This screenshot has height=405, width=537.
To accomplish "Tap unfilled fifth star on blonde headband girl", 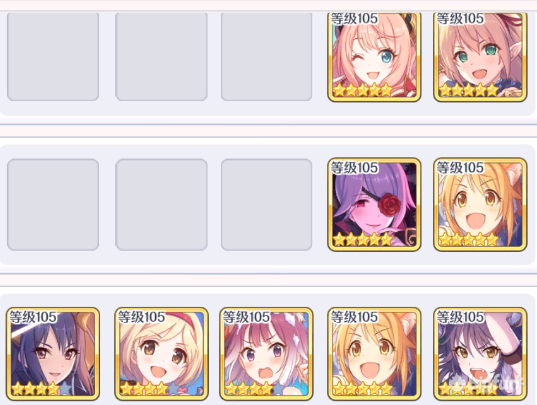I will tap(174, 389).
